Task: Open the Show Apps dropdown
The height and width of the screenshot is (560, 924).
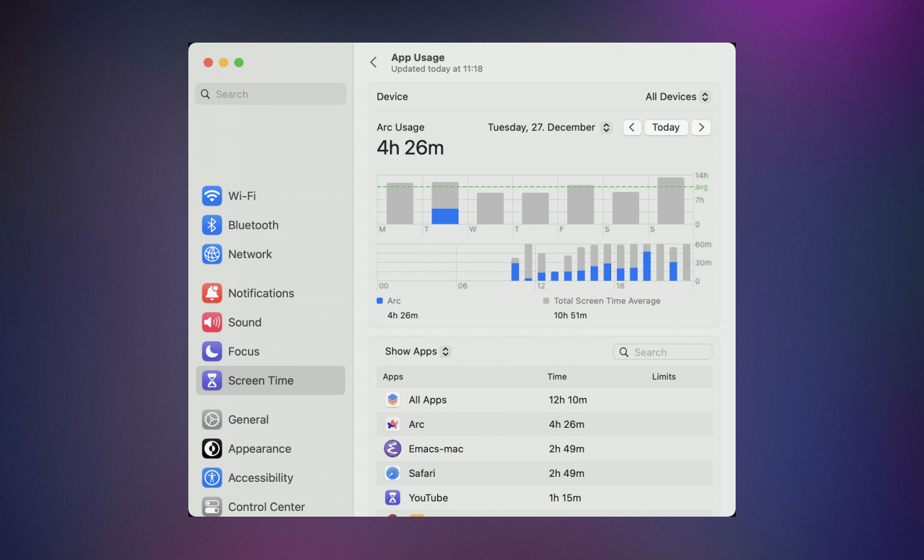Action: (417, 351)
